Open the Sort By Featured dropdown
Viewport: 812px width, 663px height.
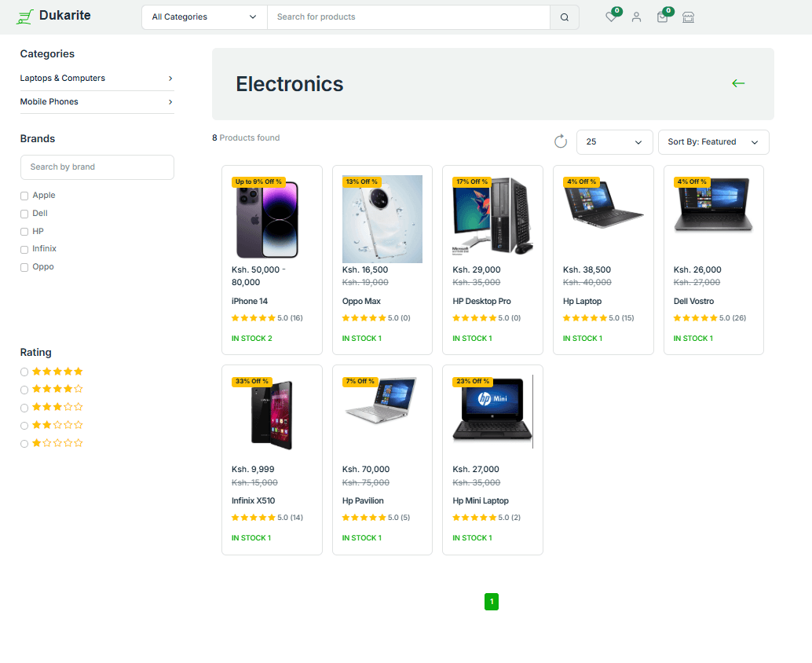pyautogui.click(x=713, y=142)
